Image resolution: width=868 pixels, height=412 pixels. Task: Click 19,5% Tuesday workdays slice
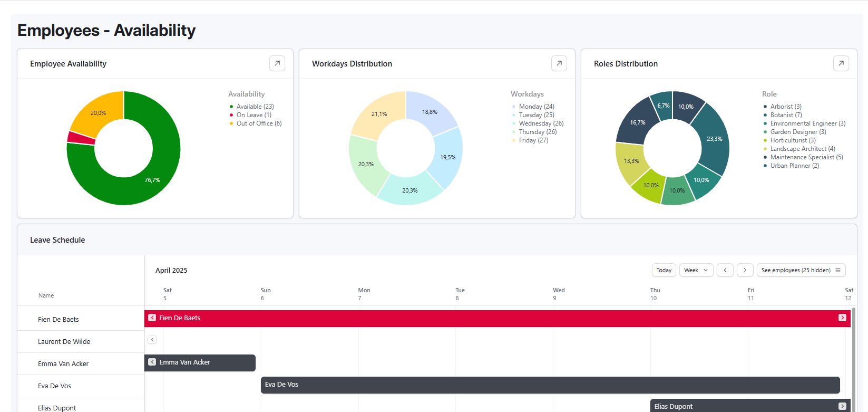tap(447, 157)
